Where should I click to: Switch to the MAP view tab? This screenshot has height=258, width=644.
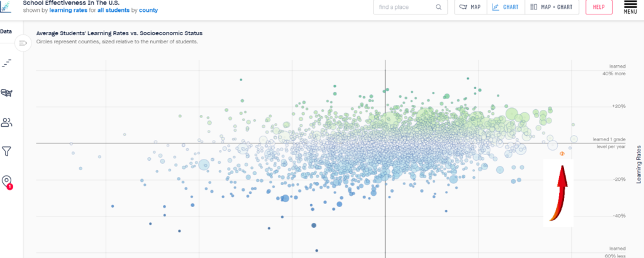point(470,8)
